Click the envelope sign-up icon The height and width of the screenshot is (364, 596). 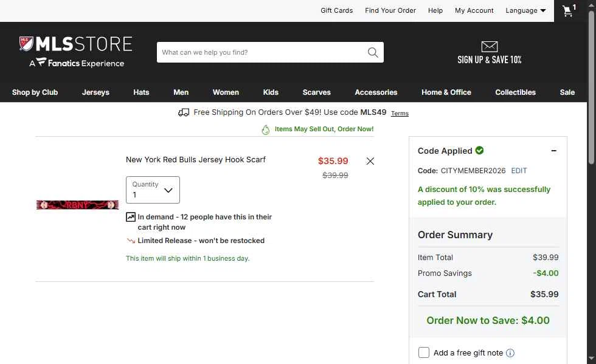point(489,46)
